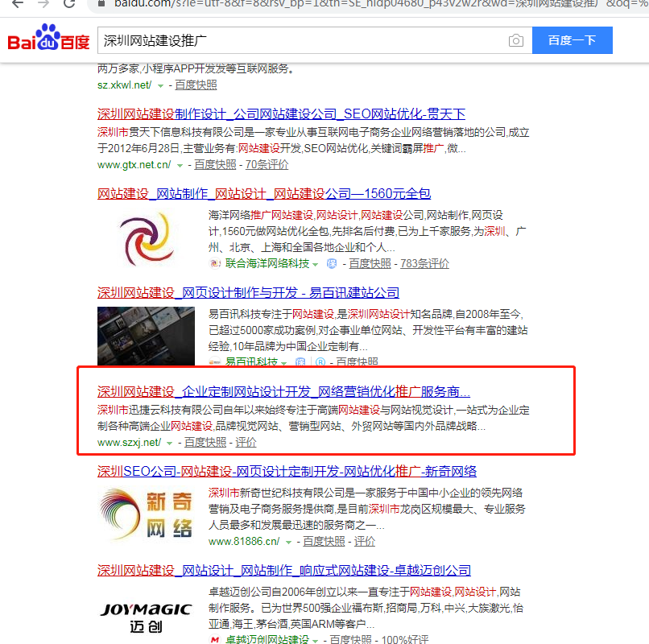This screenshot has width=649, height=644.
Task: Click 评价 link beside www.81886.cn
Action: click(x=365, y=541)
